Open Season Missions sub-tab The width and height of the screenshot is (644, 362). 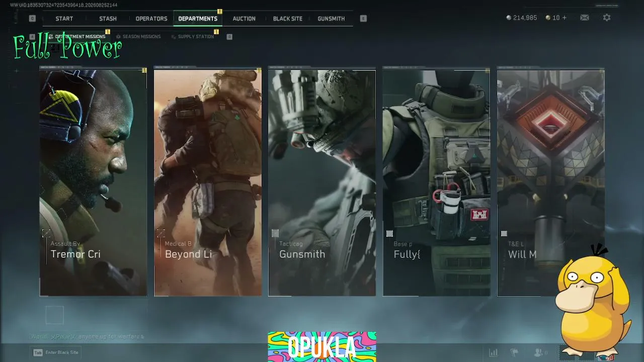(138, 37)
